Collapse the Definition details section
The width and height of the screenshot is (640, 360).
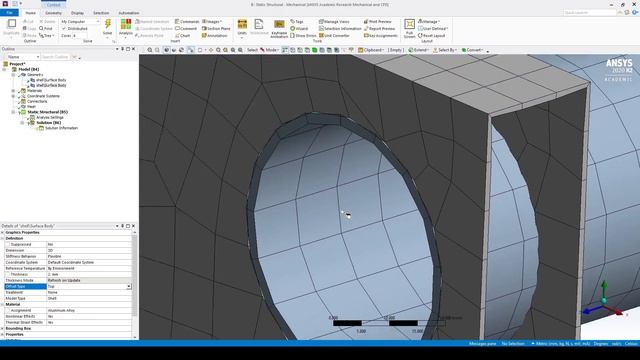click(2, 238)
